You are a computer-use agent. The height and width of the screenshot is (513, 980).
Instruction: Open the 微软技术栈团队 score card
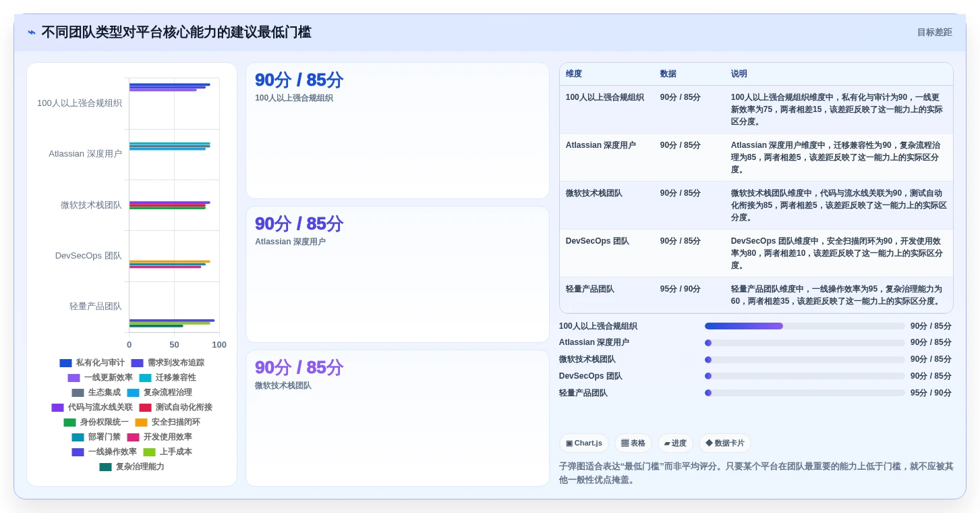point(397,418)
